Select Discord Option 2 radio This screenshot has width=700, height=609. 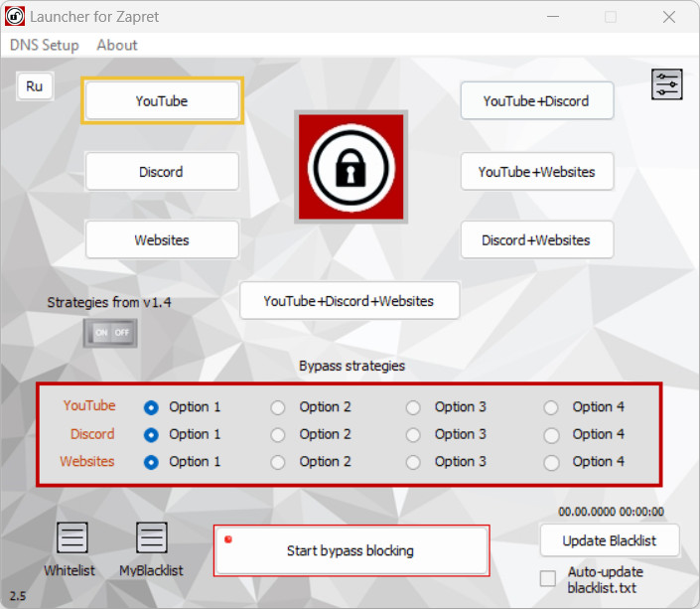pos(278,435)
